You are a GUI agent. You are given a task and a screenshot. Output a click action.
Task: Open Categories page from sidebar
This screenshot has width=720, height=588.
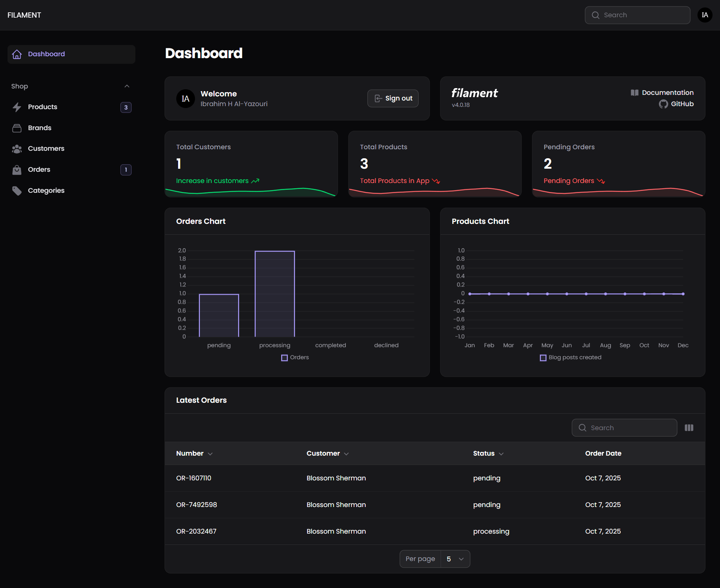(71, 191)
